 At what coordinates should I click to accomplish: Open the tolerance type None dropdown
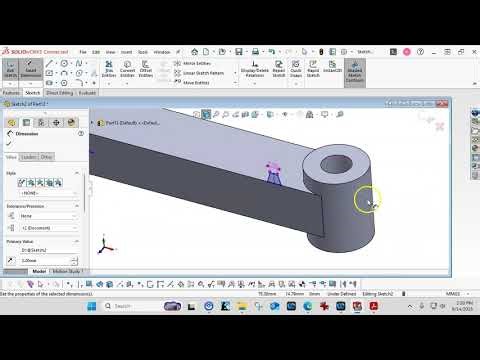click(x=49, y=216)
